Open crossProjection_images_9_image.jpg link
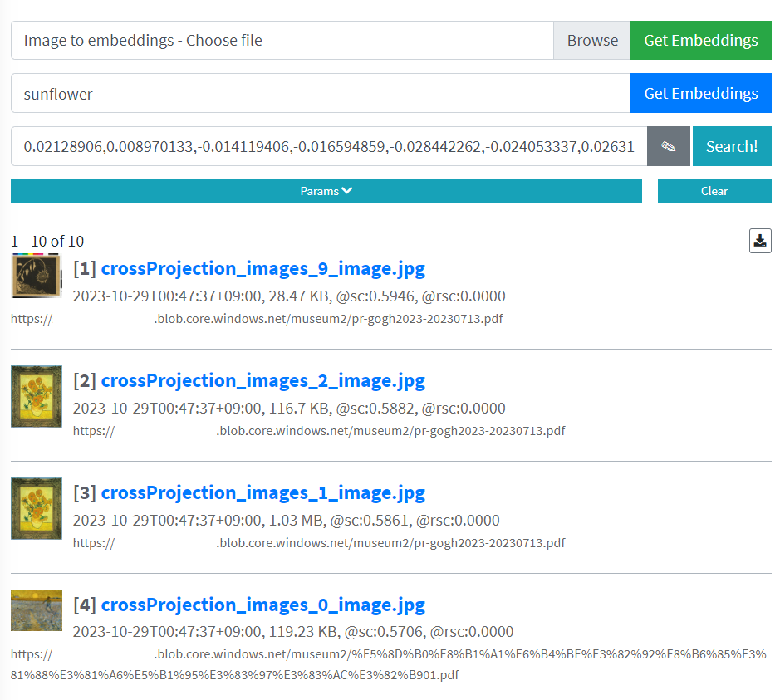The width and height of the screenshot is (780, 700). pyautogui.click(x=263, y=268)
